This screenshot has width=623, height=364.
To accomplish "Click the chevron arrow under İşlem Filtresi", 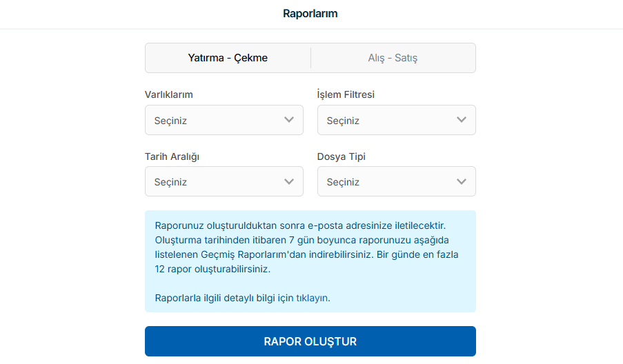I will 462,120.
